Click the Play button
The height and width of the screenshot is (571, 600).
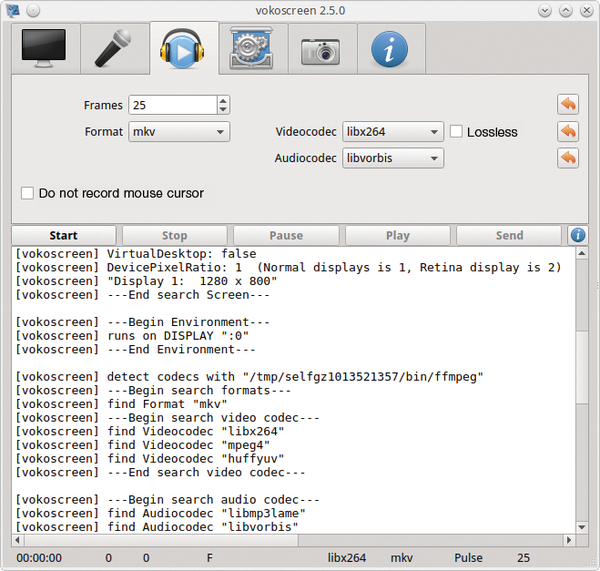398,235
